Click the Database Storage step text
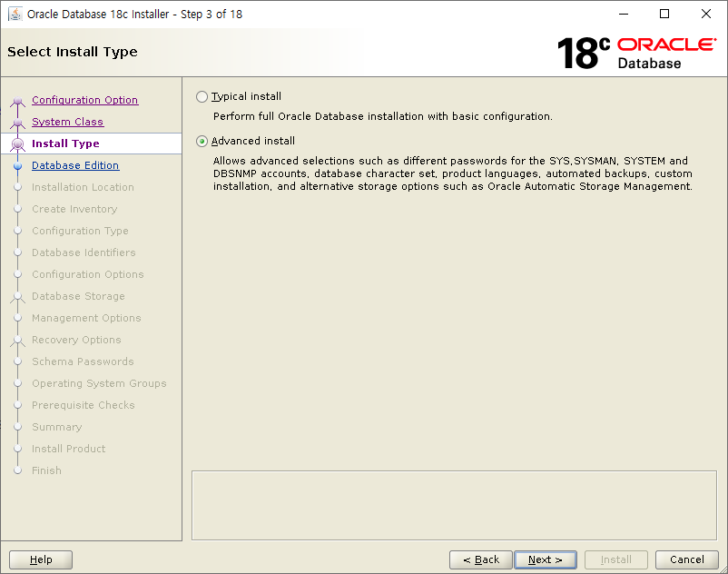 point(78,296)
